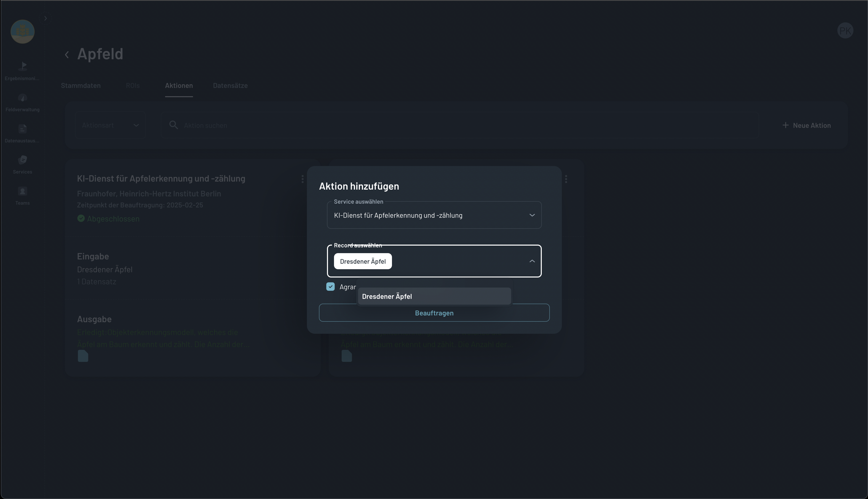Screen dimensions: 868x499
Task: Switch to the Datensätze tab
Action: click(230, 85)
